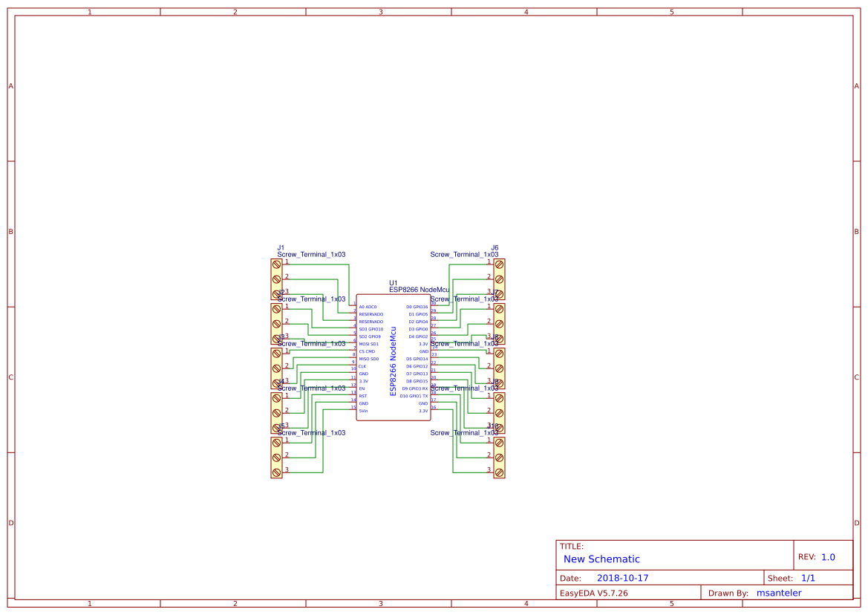Image resolution: width=868 pixels, height=615 pixels.
Task: Select the J3 screw terminal component
Action: point(276,368)
